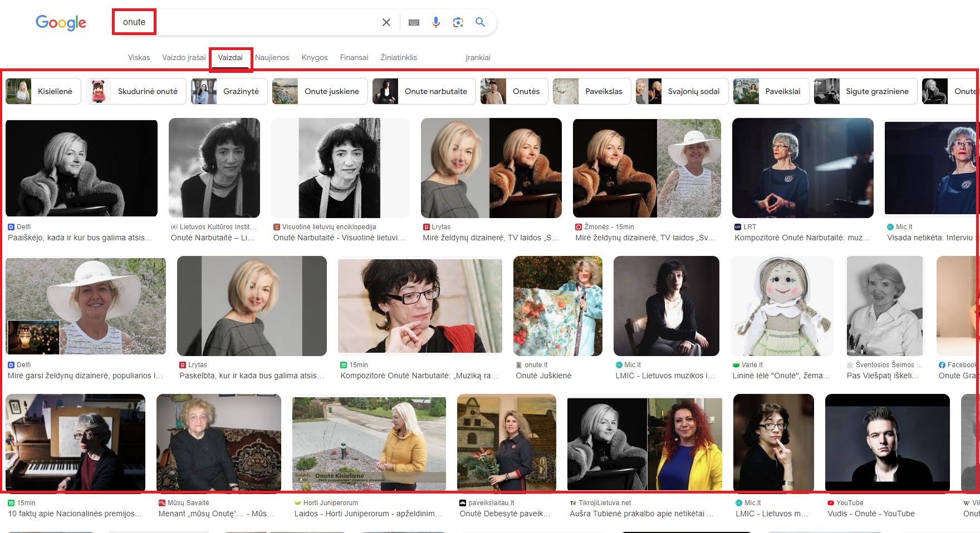Switch to the Viskas tab
Screen dimensions: 980x533
tap(139, 57)
